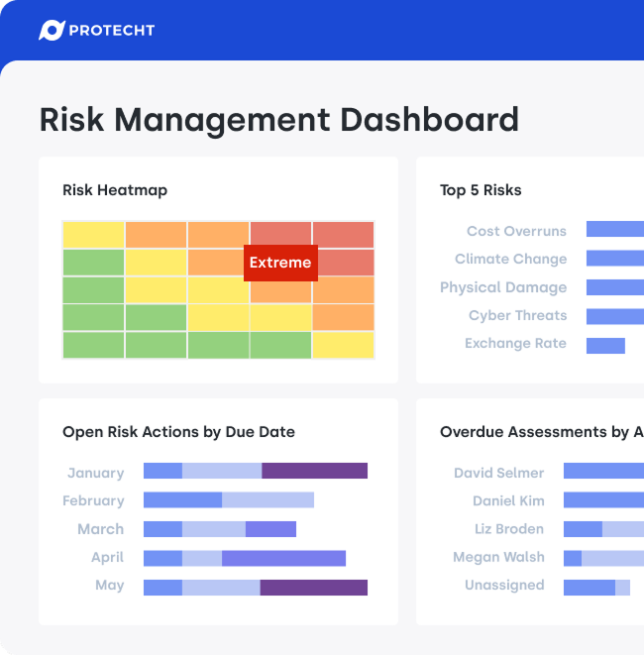Select the David Selmer label

499,473
